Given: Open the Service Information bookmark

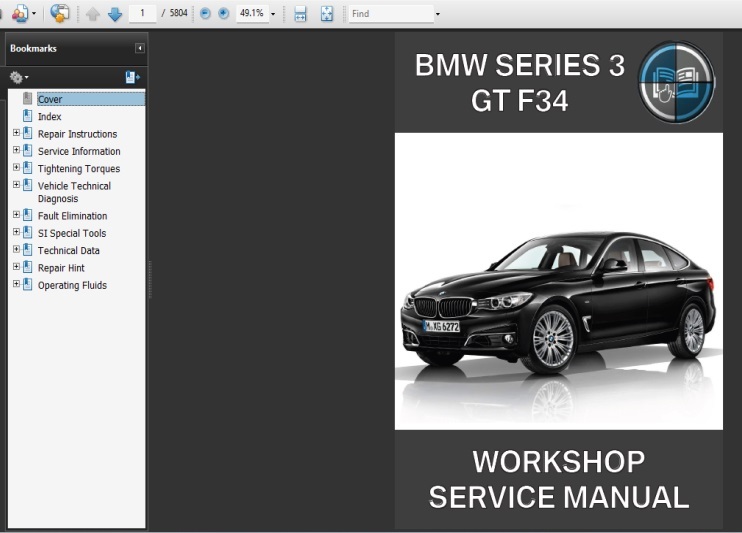Looking at the screenshot, I should coord(79,151).
